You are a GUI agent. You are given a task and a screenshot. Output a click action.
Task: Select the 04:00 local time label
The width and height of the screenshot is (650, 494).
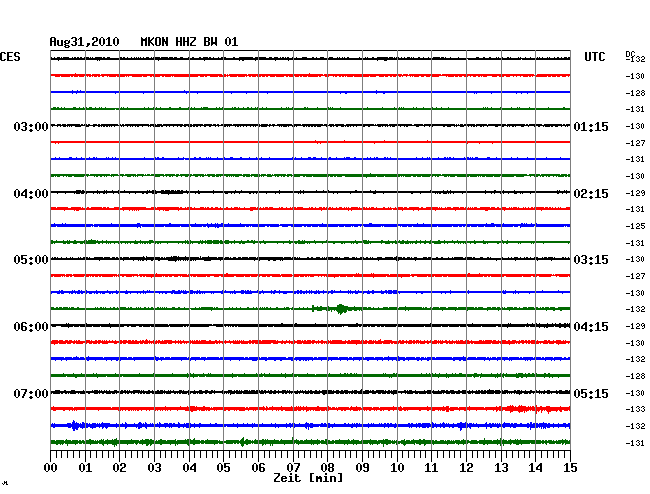(31, 194)
